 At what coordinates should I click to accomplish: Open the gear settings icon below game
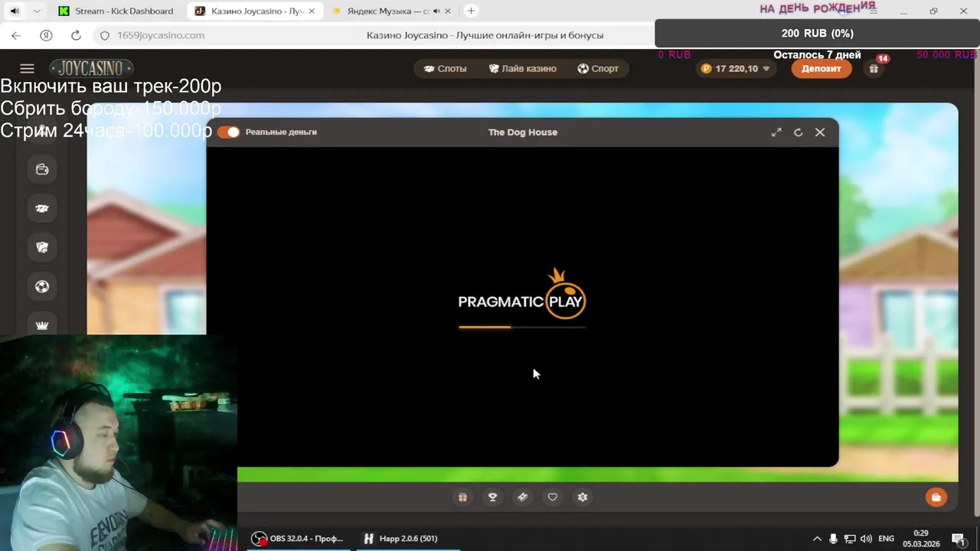582,497
